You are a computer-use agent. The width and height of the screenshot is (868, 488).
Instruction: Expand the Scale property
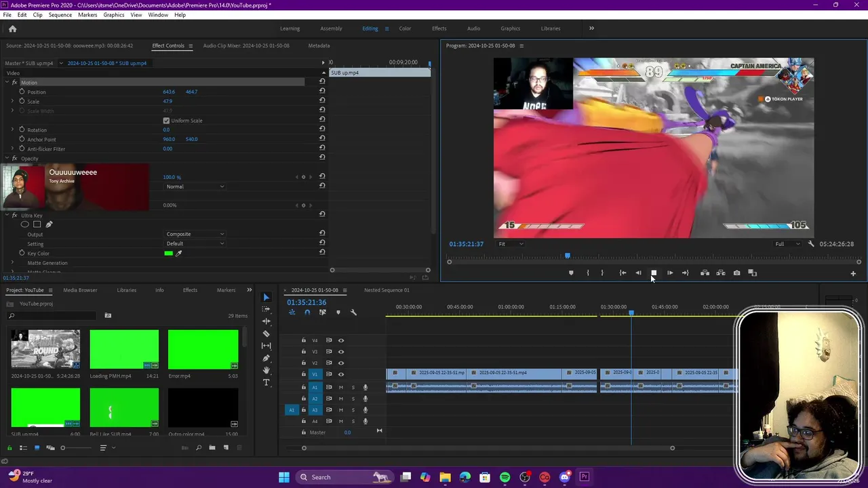click(x=12, y=101)
